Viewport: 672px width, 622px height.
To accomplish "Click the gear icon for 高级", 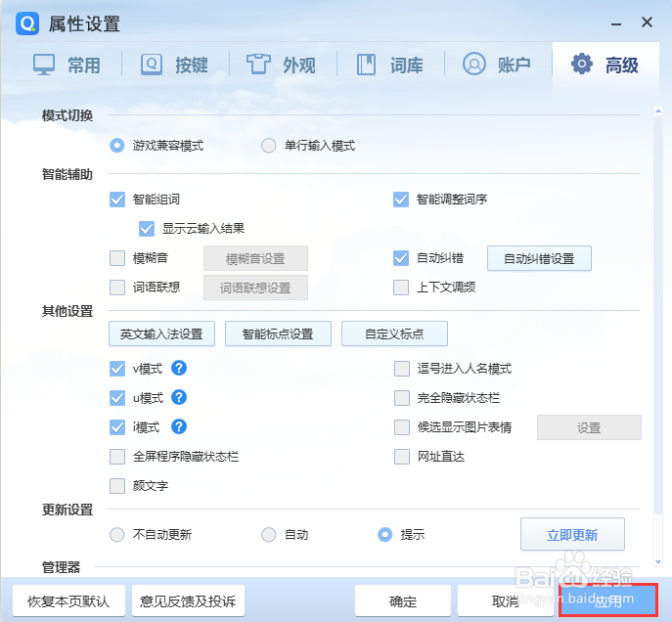I will [x=582, y=64].
